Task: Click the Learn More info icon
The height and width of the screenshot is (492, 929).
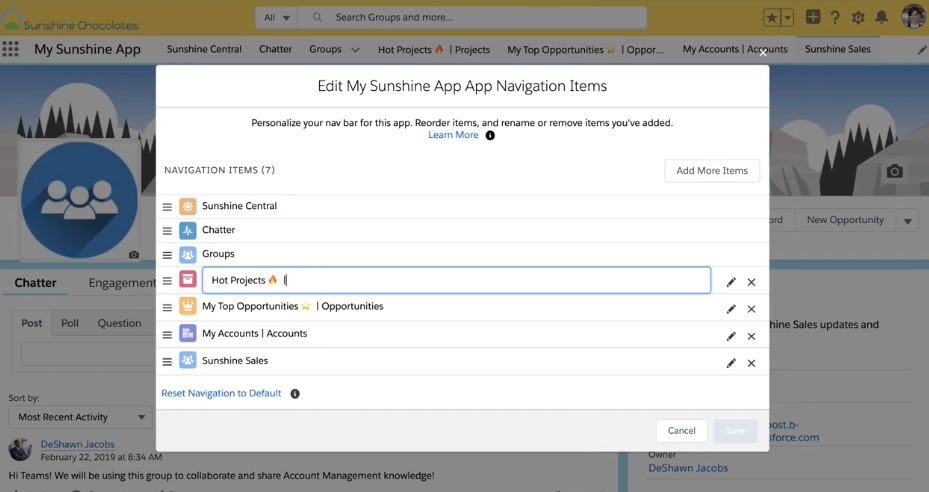Action: [490, 136]
